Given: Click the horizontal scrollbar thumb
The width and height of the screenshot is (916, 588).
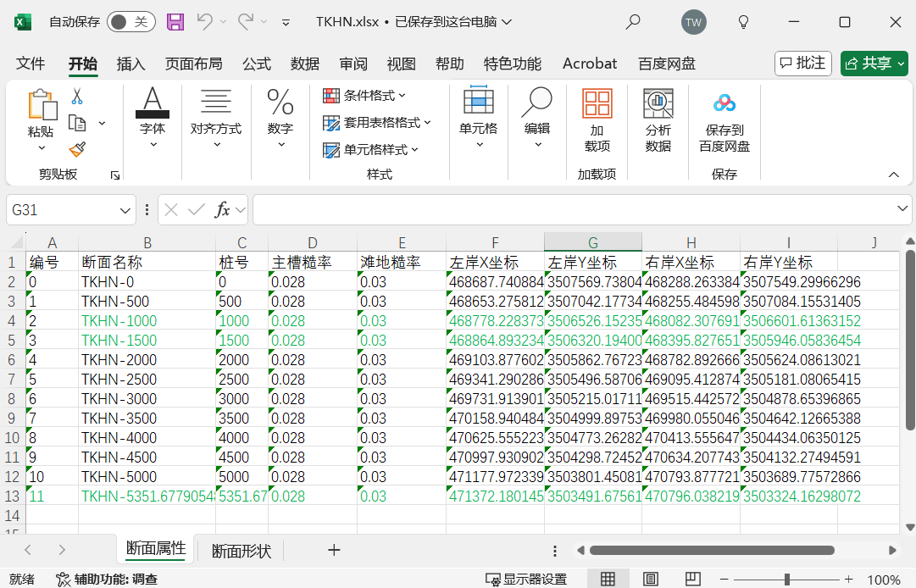Looking at the screenshot, I should [712, 550].
